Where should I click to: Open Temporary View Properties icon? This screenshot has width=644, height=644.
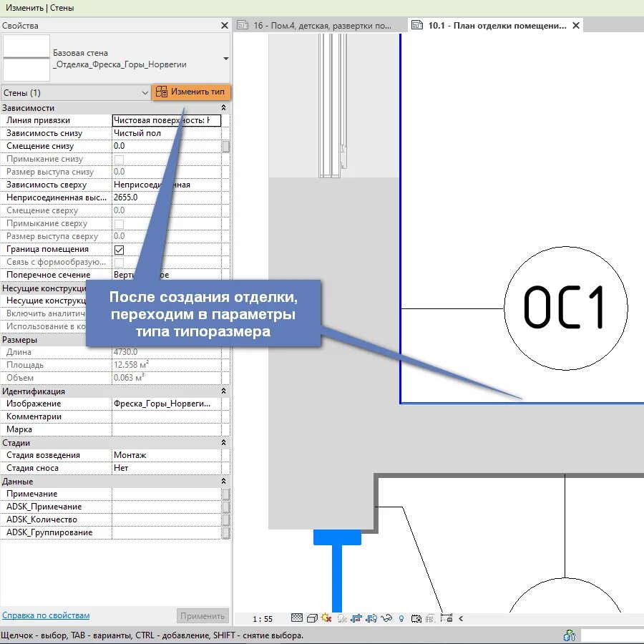tap(416, 618)
